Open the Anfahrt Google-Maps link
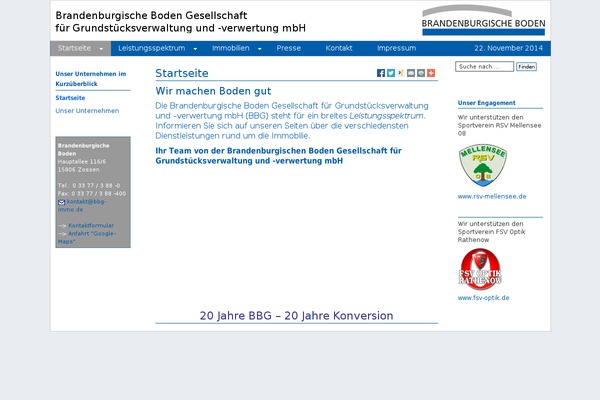 tap(87, 237)
